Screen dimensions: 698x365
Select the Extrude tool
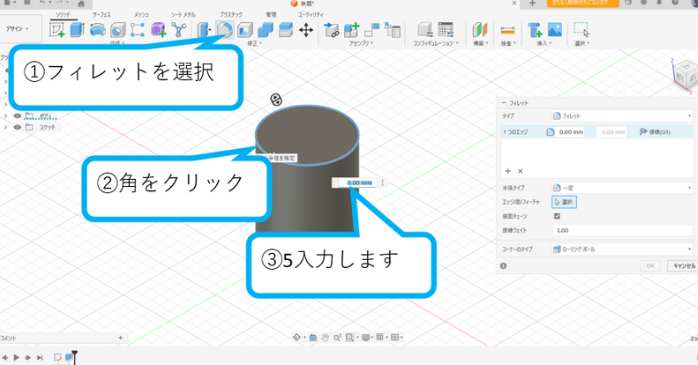(77, 30)
